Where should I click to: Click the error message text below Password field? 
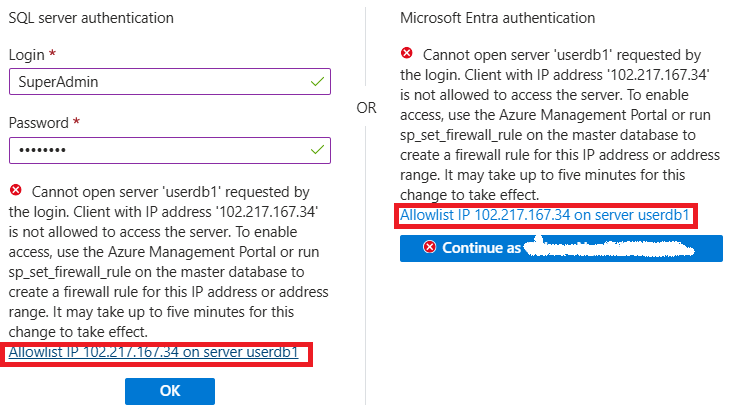pyautogui.click(x=169, y=262)
